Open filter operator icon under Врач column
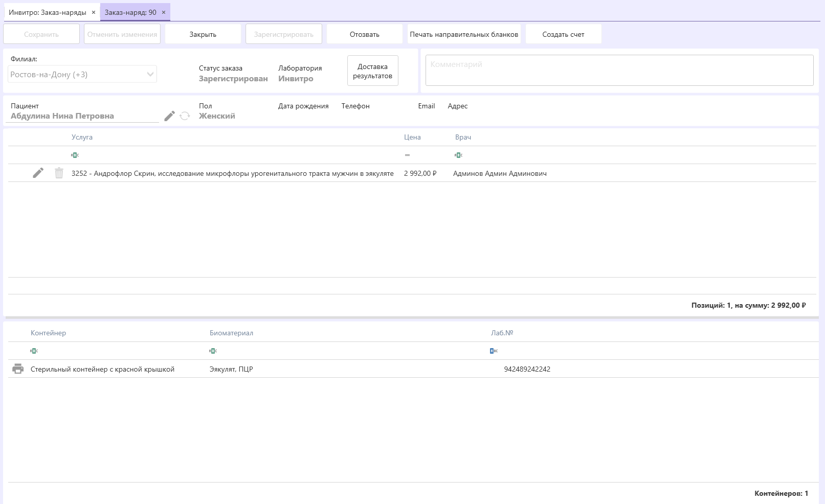Image resolution: width=825 pixels, height=504 pixels. point(458,155)
